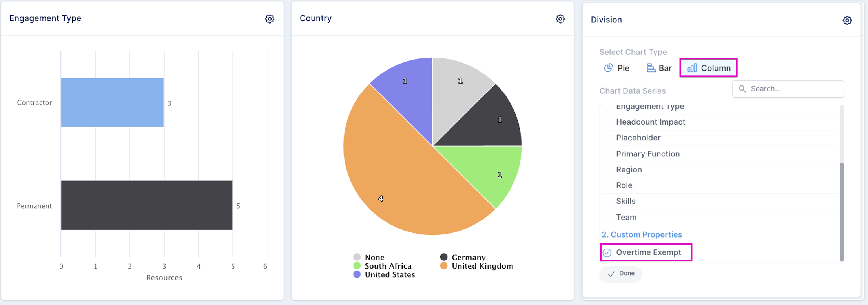Click the Bar chart type icon
The width and height of the screenshot is (868, 305).
(651, 68)
